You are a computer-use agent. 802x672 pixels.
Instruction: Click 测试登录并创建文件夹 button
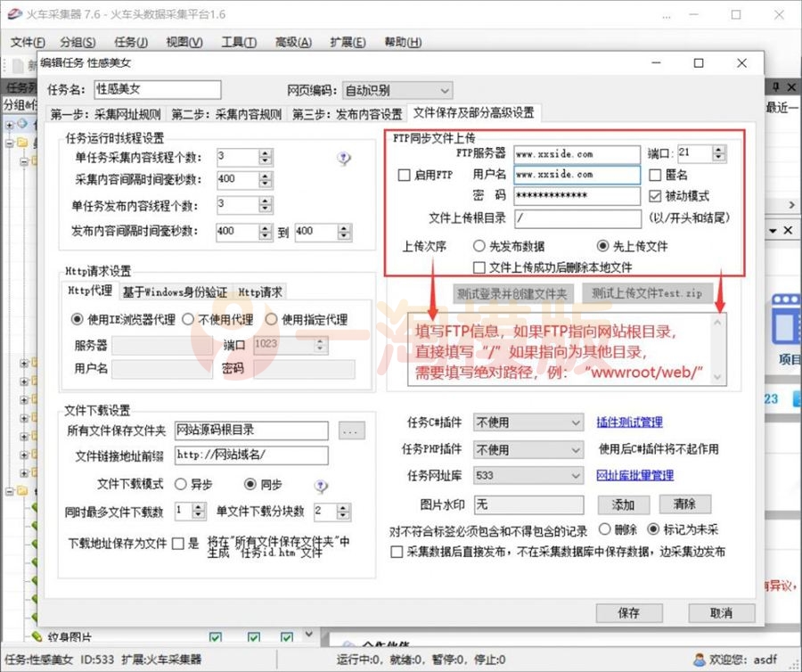point(513,293)
